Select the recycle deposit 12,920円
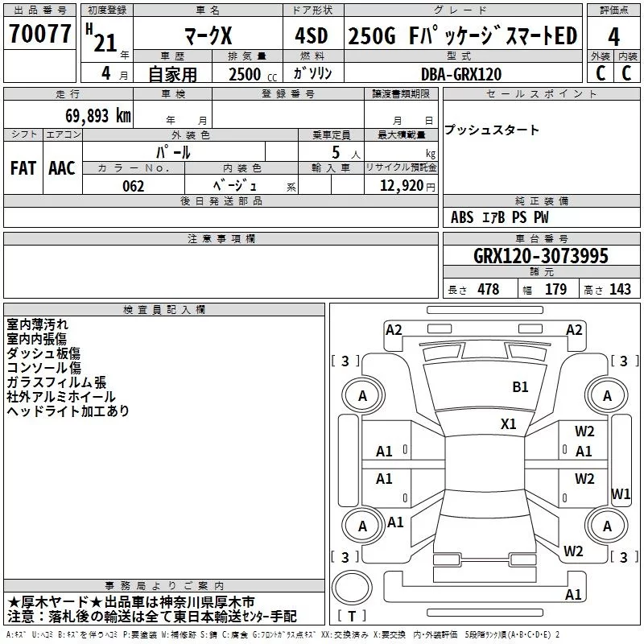644x644 pixels. pos(407,186)
